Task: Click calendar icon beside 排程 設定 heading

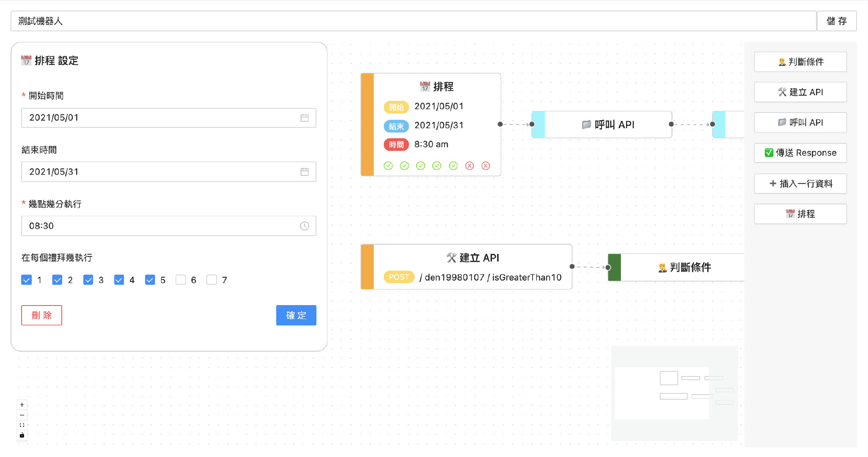Action: click(x=26, y=61)
